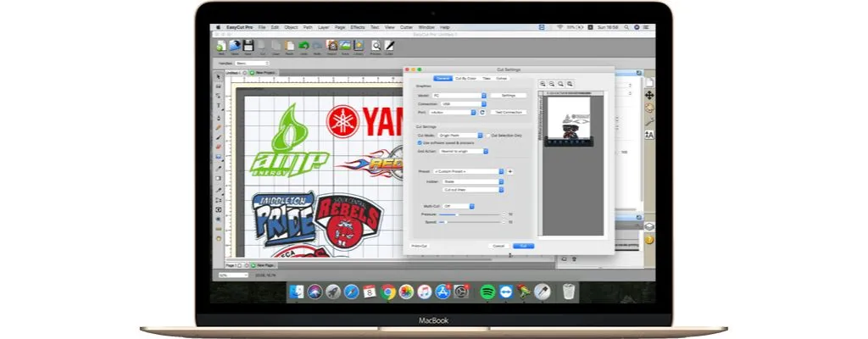Image resolution: width=868 pixels, height=339 pixels.
Task: Open the Cutter menu
Action: click(x=407, y=27)
